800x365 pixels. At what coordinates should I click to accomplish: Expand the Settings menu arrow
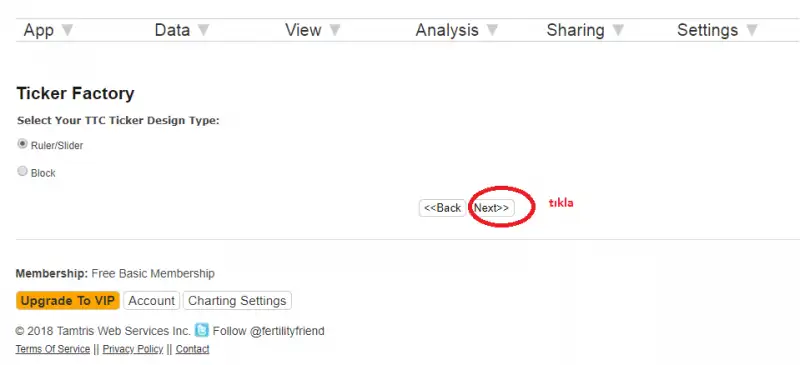tap(752, 30)
